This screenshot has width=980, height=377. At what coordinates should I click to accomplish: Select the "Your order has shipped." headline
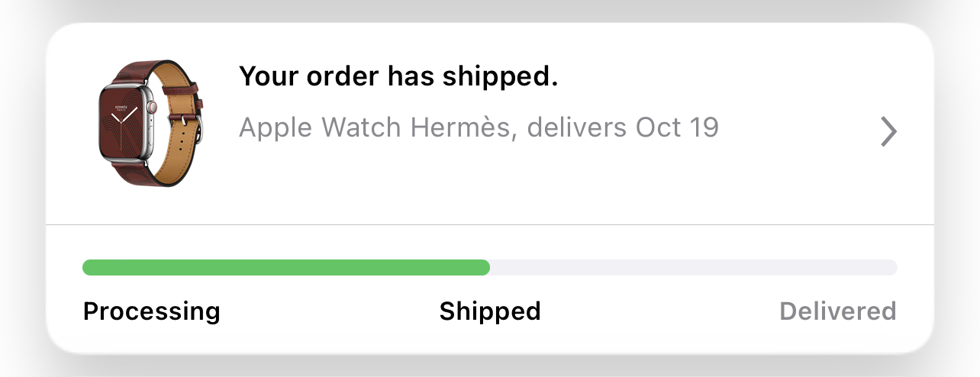[x=398, y=76]
